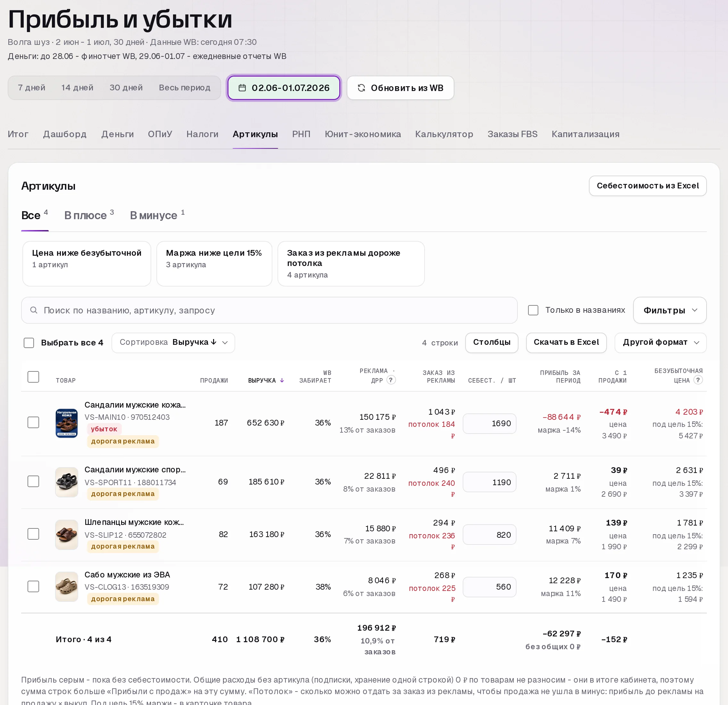Image resolution: width=728 pixels, height=705 pixels.
Task: Open the Юнит-экономика tab
Action: [x=363, y=134]
